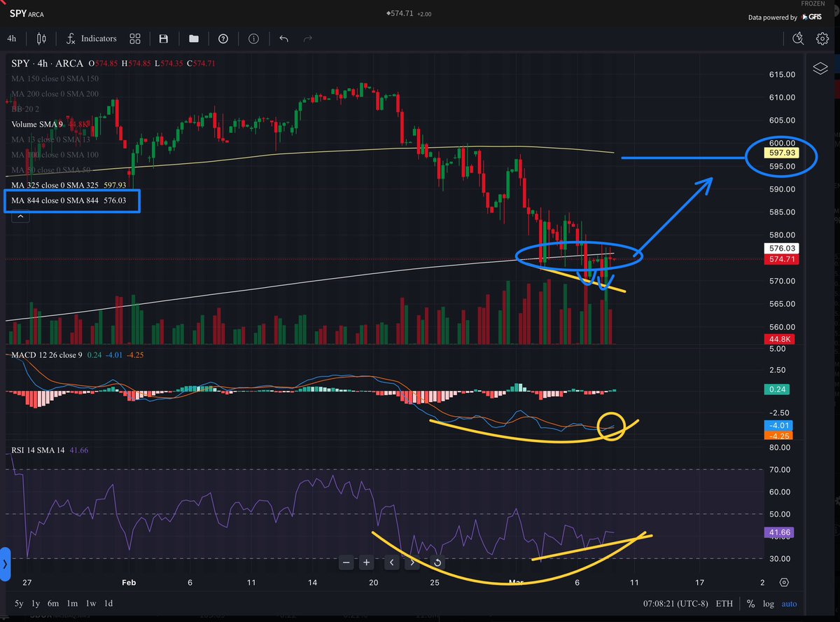Image resolution: width=840 pixels, height=622 pixels.
Task: Show symbol info with the info icon
Action: click(x=253, y=39)
